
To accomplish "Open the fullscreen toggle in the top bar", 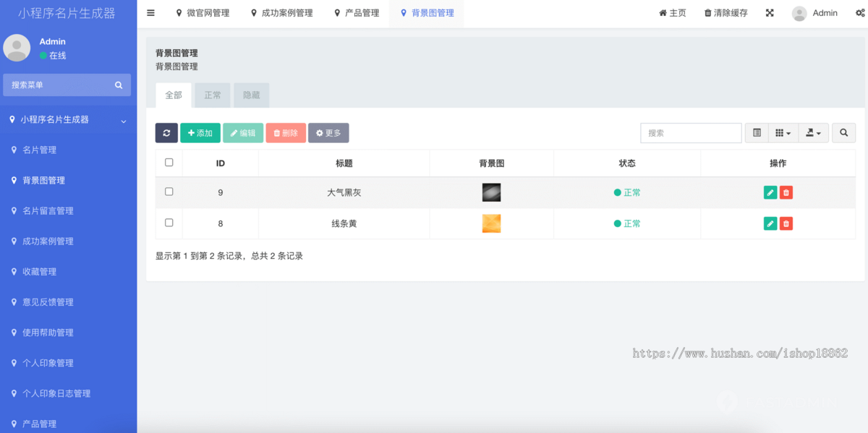I will (x=769, y=12).
